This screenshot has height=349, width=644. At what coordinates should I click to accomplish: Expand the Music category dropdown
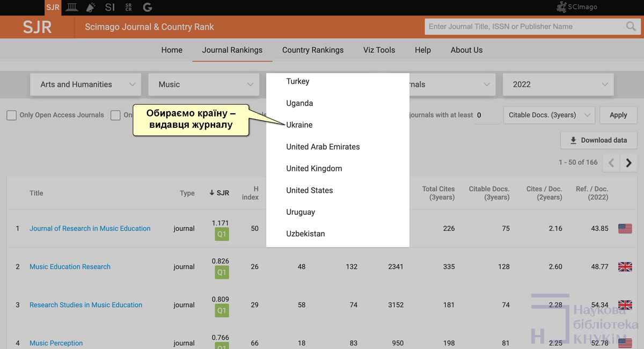[203, 84]
